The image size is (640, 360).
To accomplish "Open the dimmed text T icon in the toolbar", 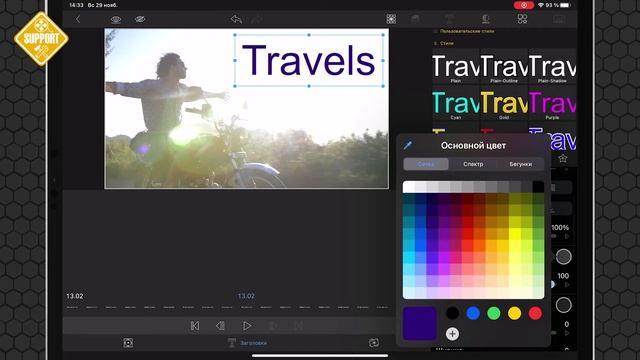I will point(449,19).
